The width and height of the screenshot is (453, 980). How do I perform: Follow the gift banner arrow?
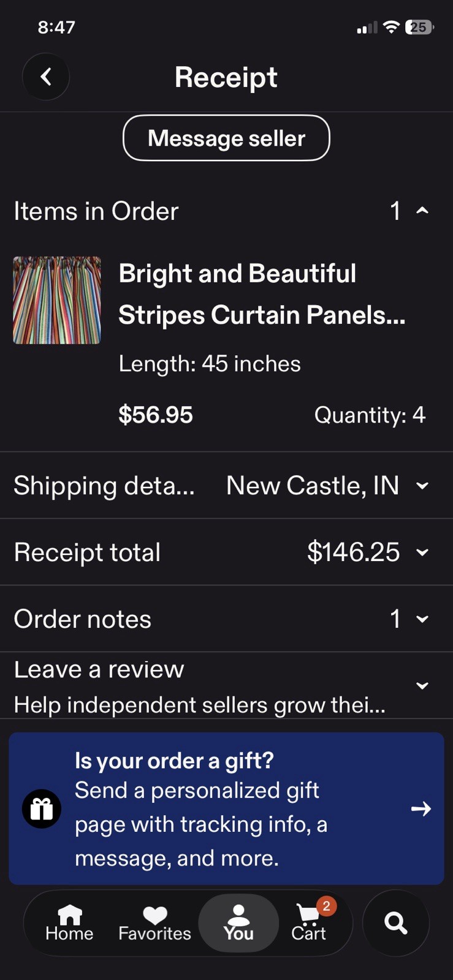(421, 809)
